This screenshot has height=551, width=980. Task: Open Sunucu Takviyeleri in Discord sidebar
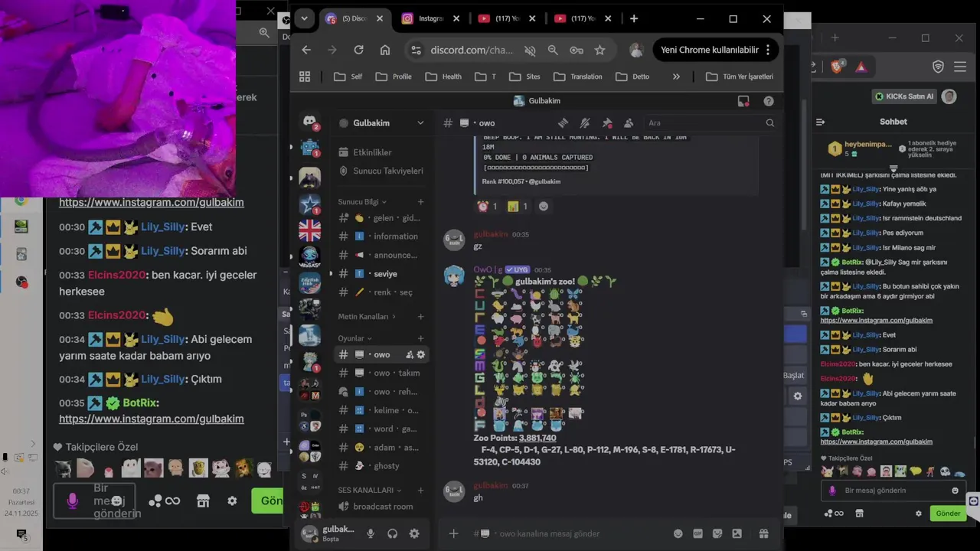[x=381, y=171]
